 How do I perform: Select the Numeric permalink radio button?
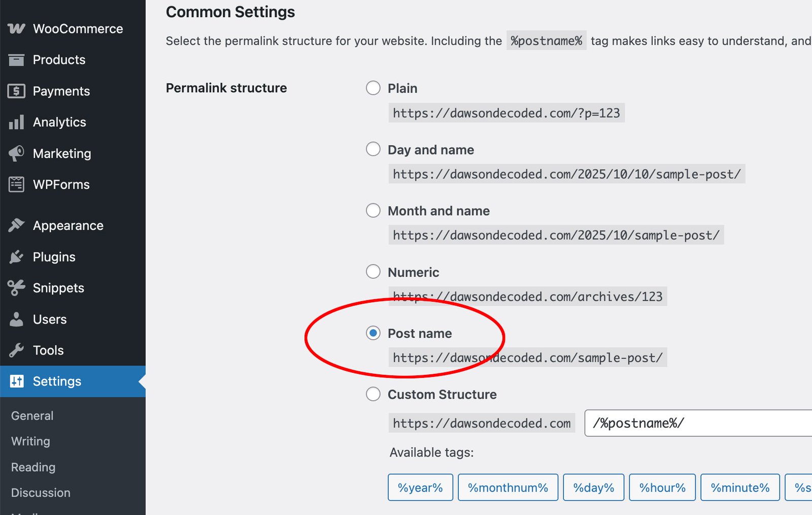pos(373,272)
